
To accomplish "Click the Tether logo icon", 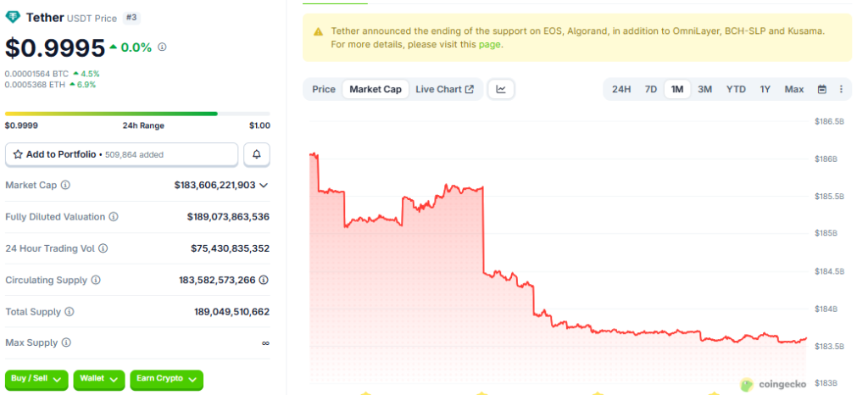I will [12, 17].
